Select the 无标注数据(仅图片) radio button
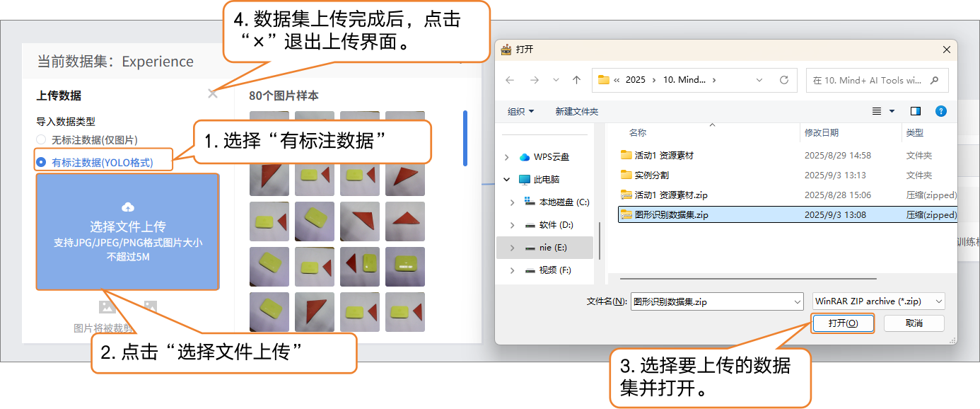The height and width of the screenshot is (409, 980). pos(41,140)
